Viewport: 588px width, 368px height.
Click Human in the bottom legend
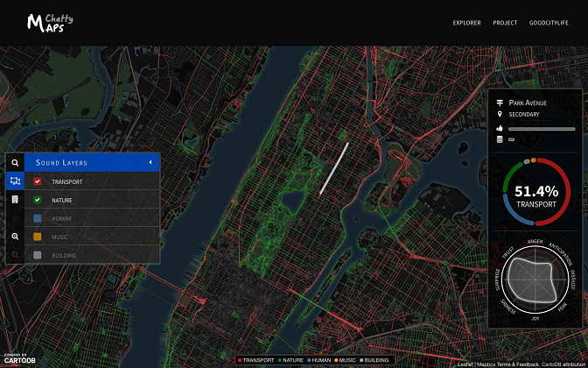click(x=318, y=360)
